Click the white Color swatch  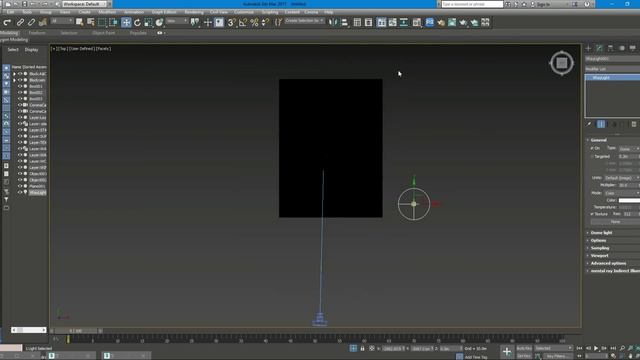pyautogui.click(x=629, y=200)
